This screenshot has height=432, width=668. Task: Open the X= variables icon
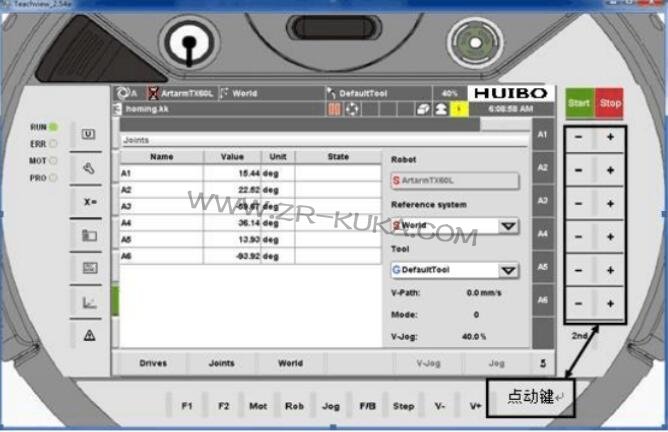coord(88,201)
